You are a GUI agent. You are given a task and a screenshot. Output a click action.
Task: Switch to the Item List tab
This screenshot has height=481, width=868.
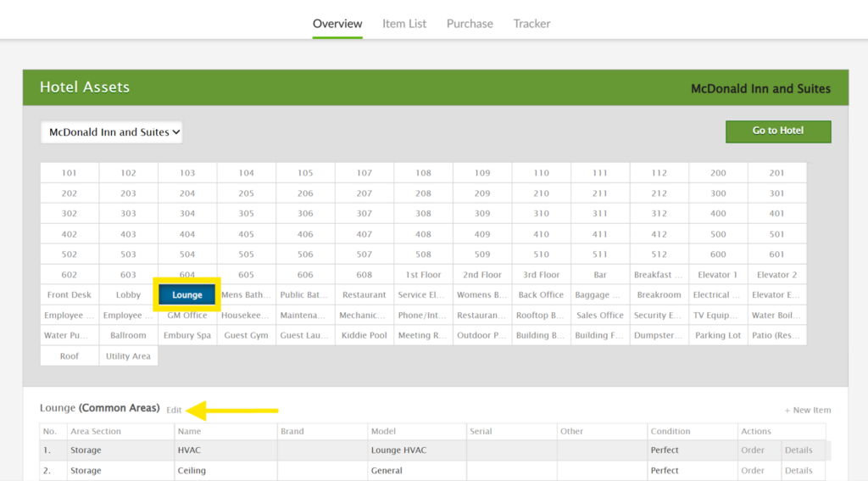404,24
